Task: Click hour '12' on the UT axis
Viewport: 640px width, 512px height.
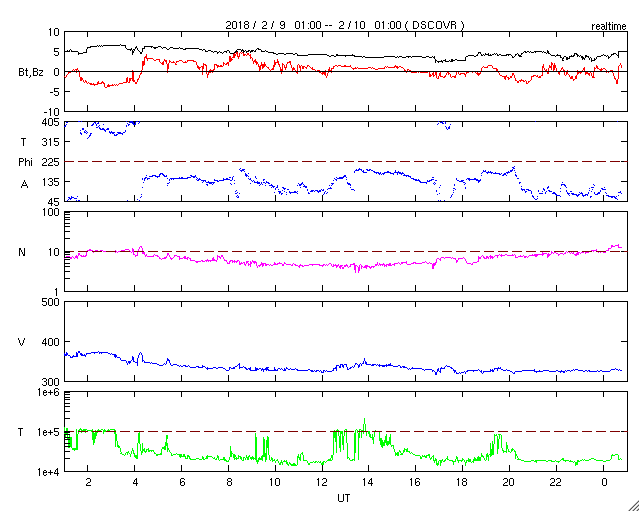Action: (x=322, y=483)
